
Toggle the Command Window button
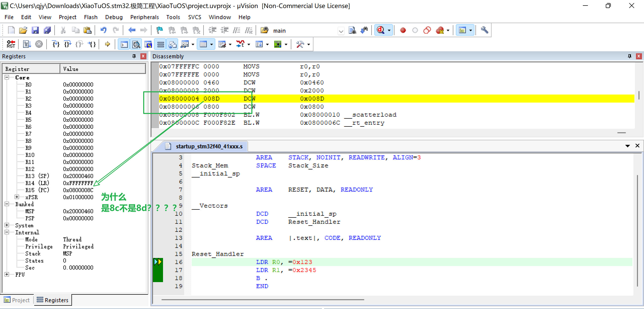point(124,45)
